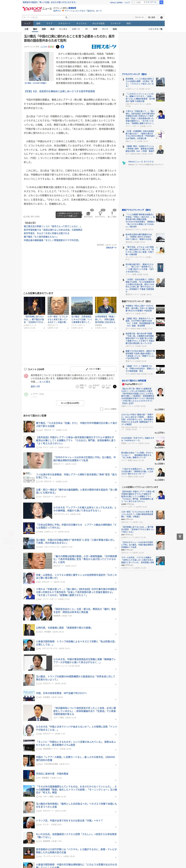Open settings via the gear icon
The image size is (186, 868).
[x=161, y=18]
